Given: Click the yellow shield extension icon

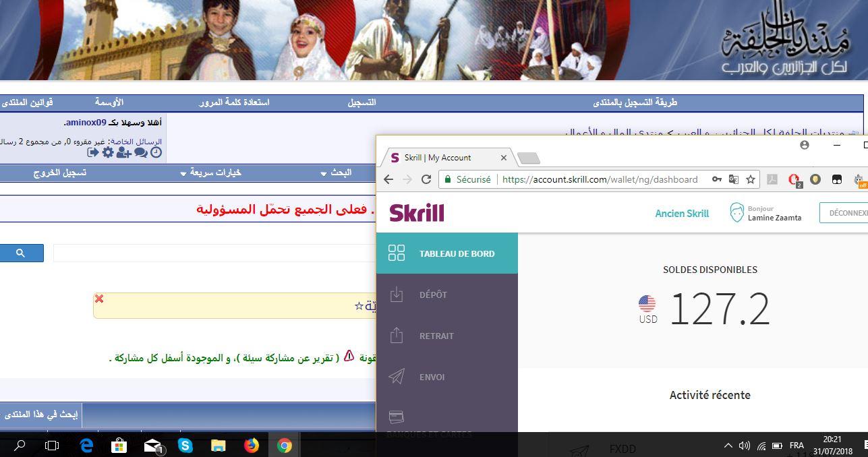Looking at the screenshot, I should point(815,179).
